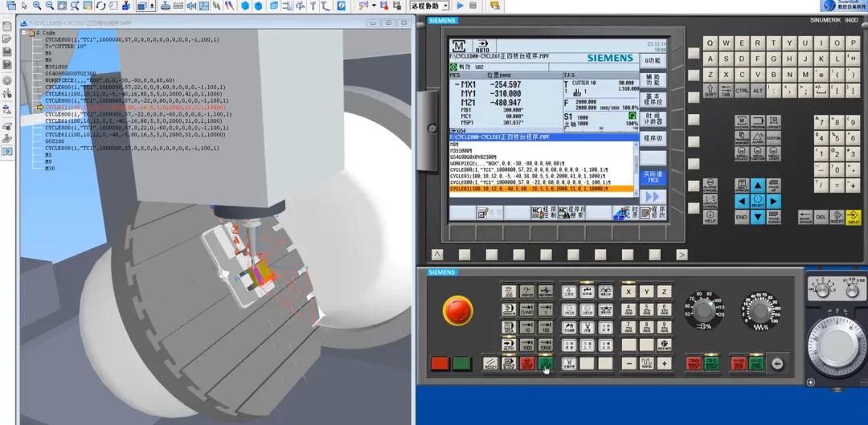The width and height of the screenshot is (868, 425).
Task: Select WORKPIECE line in G Code tree
Action: click(x=109, y=80)
